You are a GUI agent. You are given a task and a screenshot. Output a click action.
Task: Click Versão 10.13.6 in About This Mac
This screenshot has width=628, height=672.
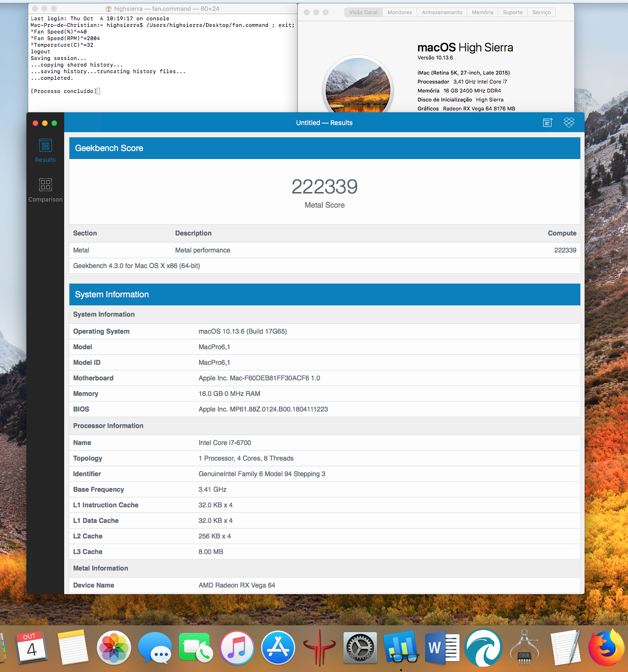[x=435, y=58]
